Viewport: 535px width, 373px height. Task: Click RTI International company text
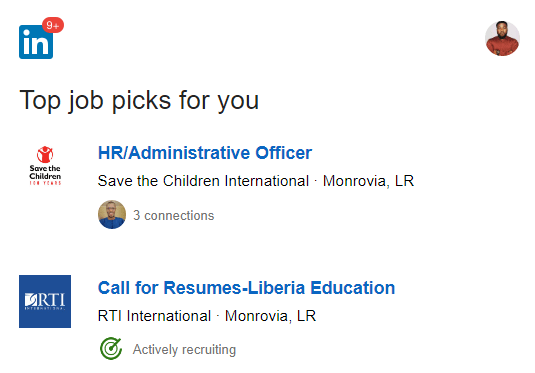pyautogui.click(x=154, y=316)
